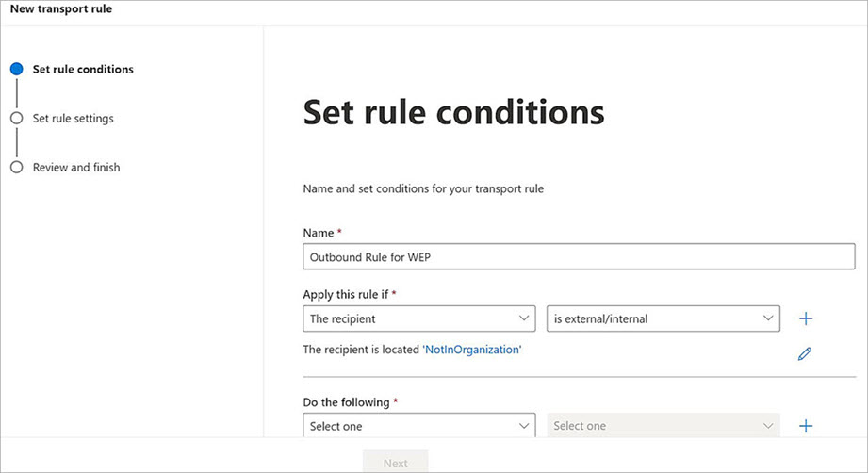Select the Set rule conditions step label
The height and width of the screenshot is (473, 868).
(x=83, y=69)
